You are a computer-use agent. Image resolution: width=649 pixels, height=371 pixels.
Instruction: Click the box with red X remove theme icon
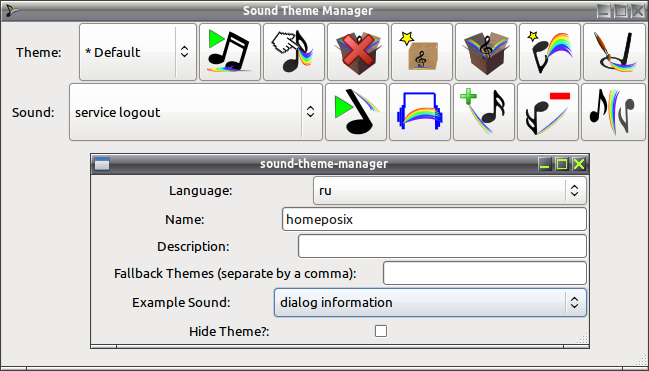point(358,52)
